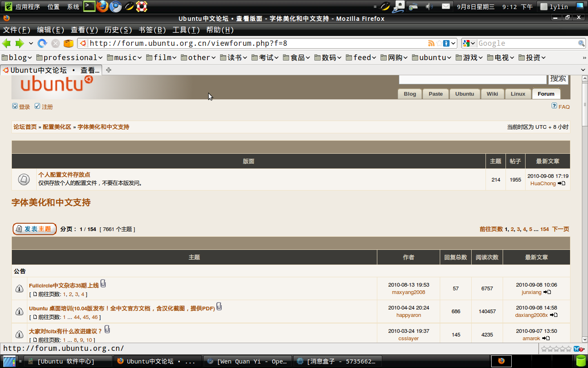Click the blue info icon in address bar
588x368 pixels.
[x=446, y=43]
